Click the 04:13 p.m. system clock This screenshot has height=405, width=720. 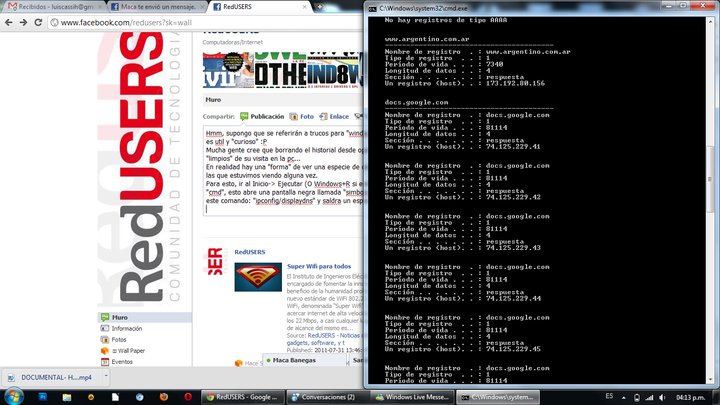click(690, 397)
